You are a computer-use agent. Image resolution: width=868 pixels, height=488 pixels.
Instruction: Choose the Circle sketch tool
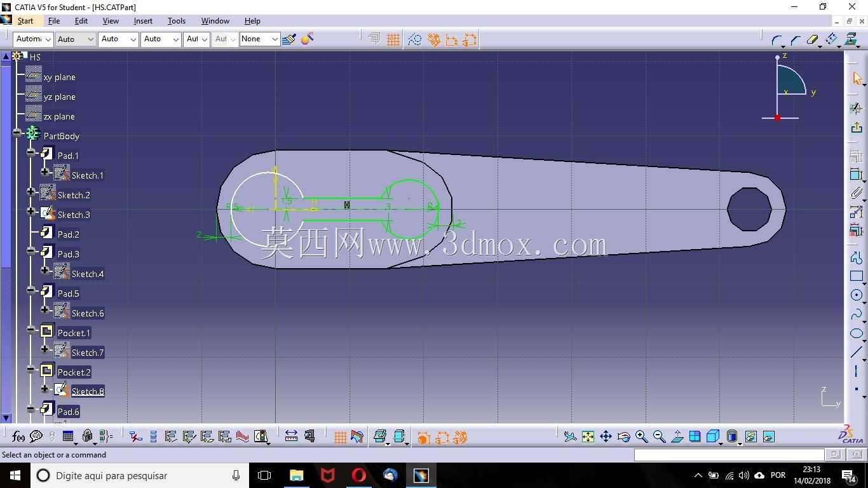[857, 295]
